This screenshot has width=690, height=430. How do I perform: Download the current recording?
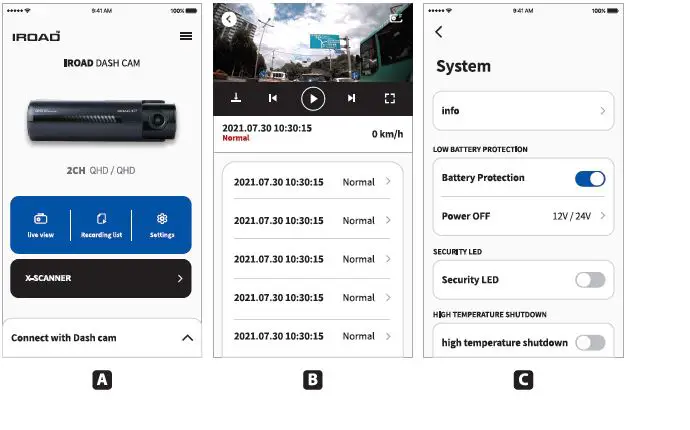point(236,98)
